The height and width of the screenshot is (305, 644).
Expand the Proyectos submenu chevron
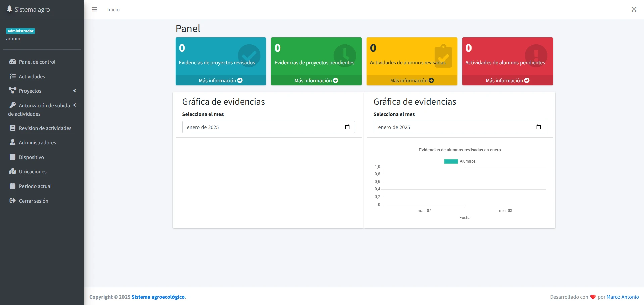[75, 91]
